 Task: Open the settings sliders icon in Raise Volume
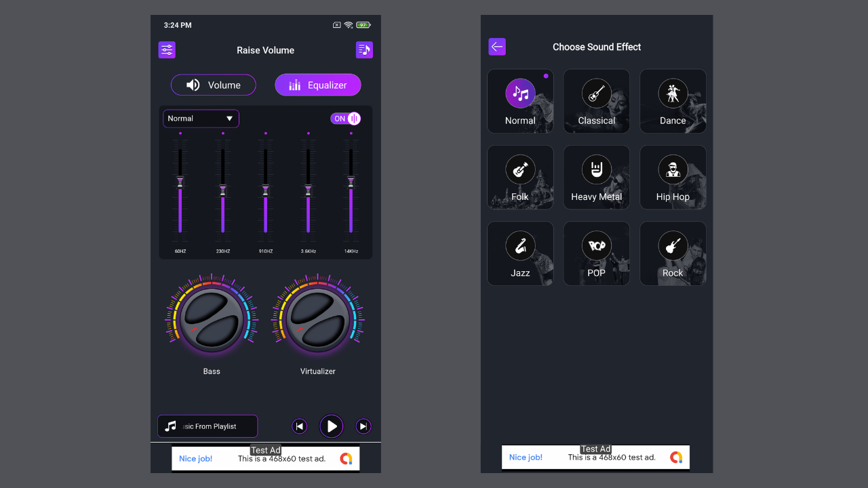pyautogui.click(x=167, y=50)
